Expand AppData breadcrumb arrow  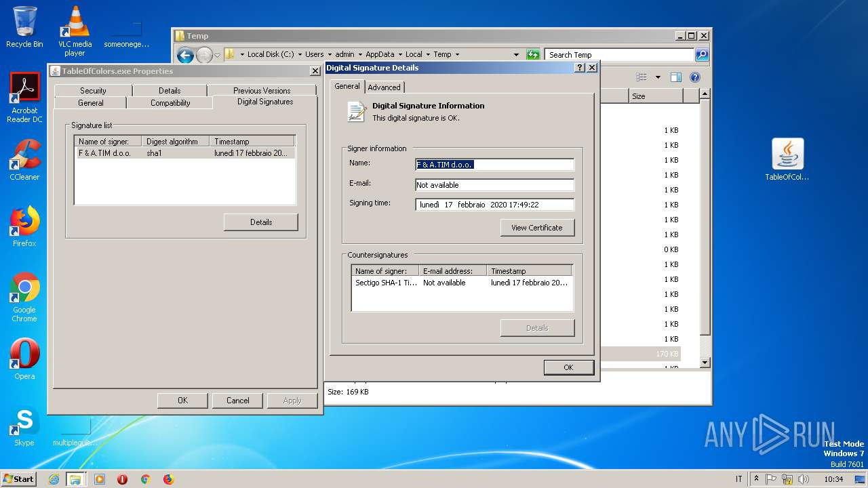[x=400, y=54]
